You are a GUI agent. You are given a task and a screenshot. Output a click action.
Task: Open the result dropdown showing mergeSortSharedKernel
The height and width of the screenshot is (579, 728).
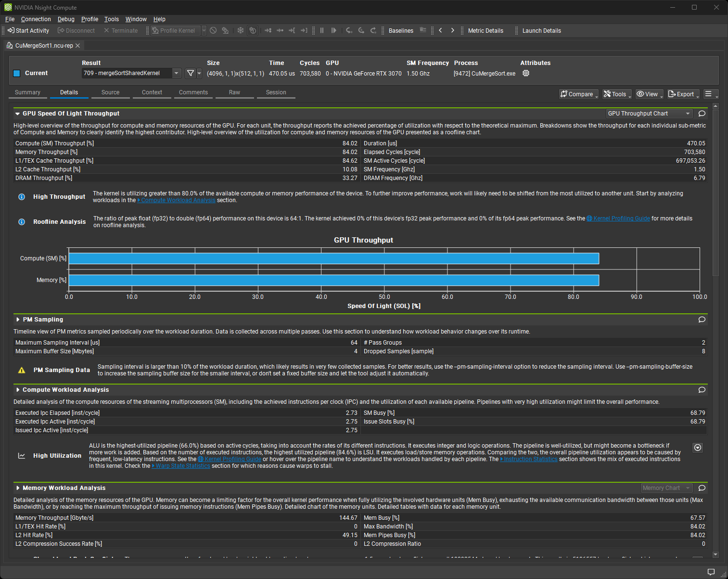tap(176, 73)
